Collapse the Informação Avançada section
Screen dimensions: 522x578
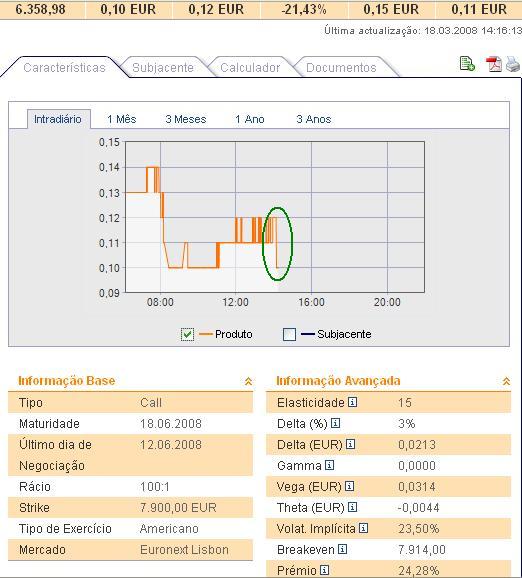pos(507,381)
